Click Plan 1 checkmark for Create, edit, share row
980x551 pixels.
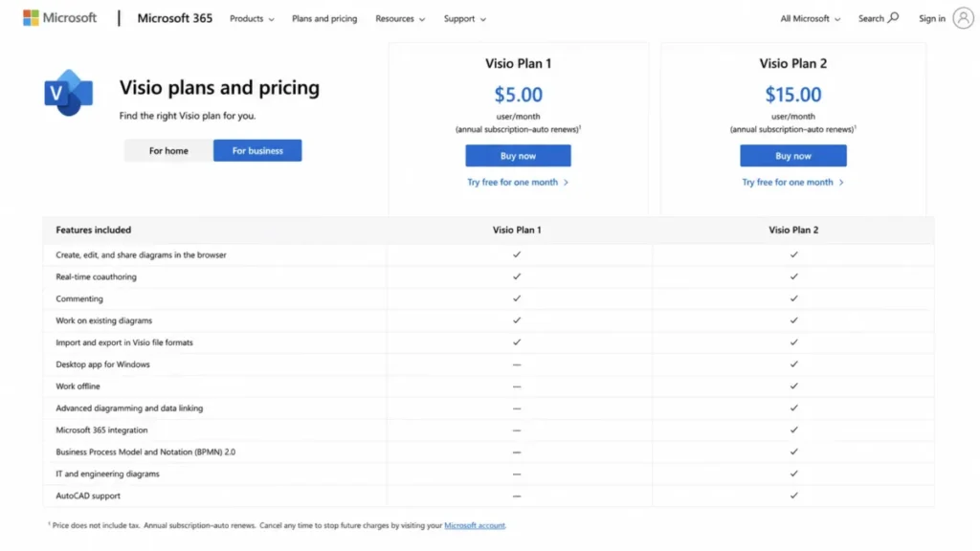[x=517, y=254]
